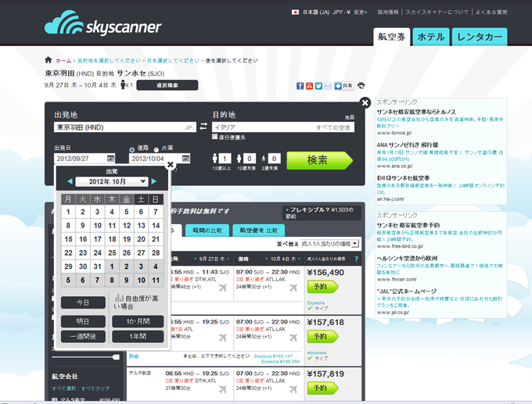Open return date calendar icon

(x=185, y=159)
